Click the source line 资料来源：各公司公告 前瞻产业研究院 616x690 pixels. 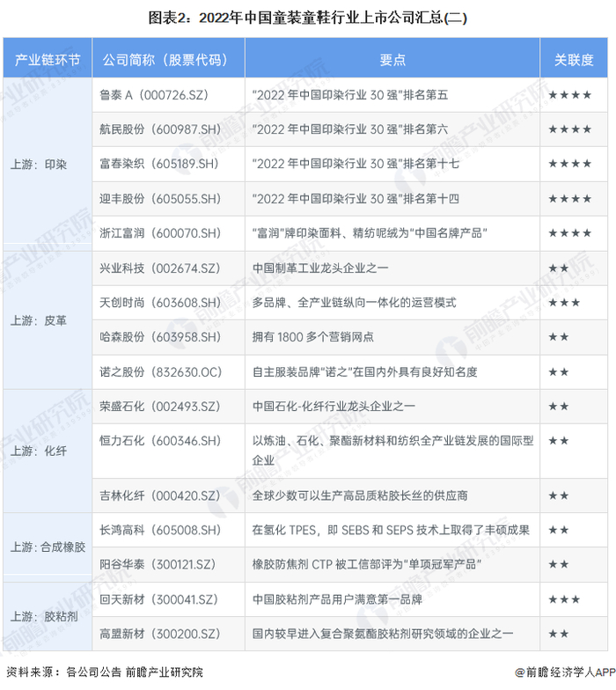[x=105, y=672]
